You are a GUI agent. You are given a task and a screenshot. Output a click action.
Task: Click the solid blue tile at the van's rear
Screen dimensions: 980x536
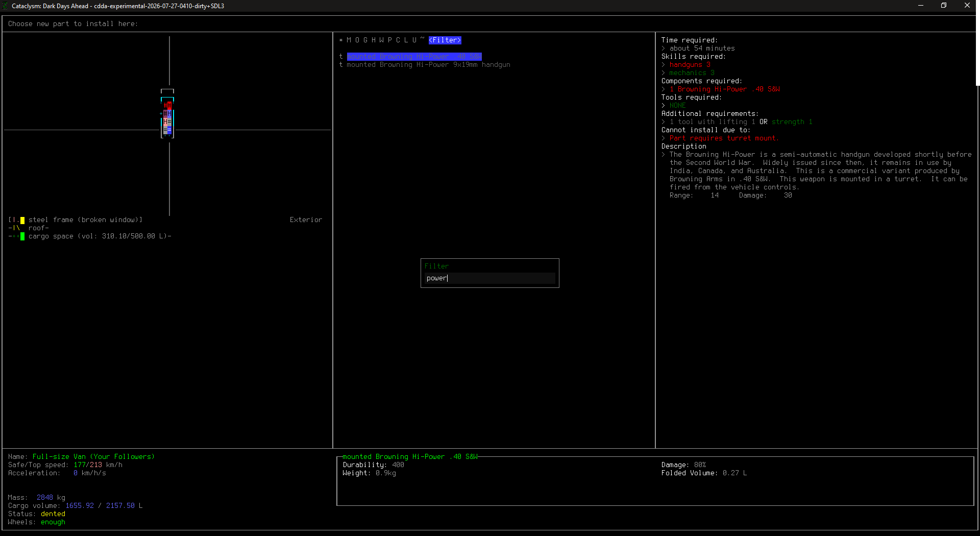click(x=169, y=131)
